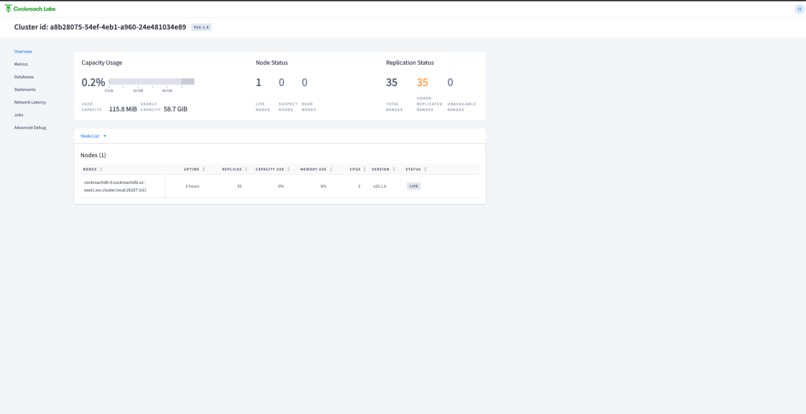Click the used capacity value 115.8 MiB

[x=123, y=110]
